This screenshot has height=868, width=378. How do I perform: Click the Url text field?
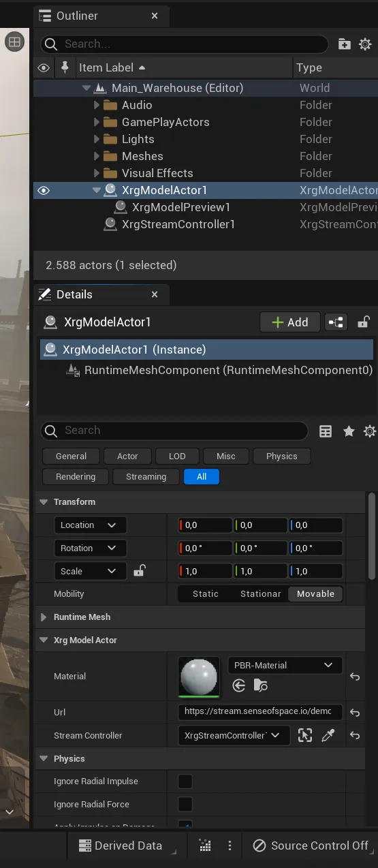click(260, 712)
